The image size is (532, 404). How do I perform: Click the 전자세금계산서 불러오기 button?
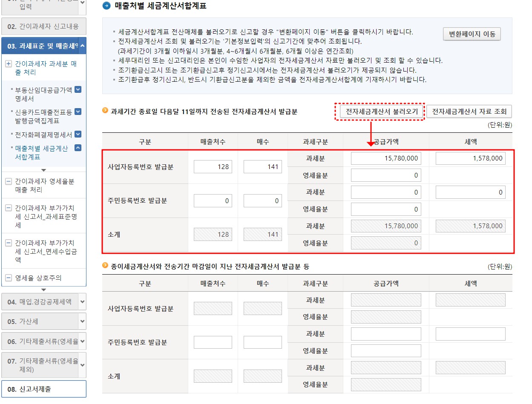click(380, 112)
